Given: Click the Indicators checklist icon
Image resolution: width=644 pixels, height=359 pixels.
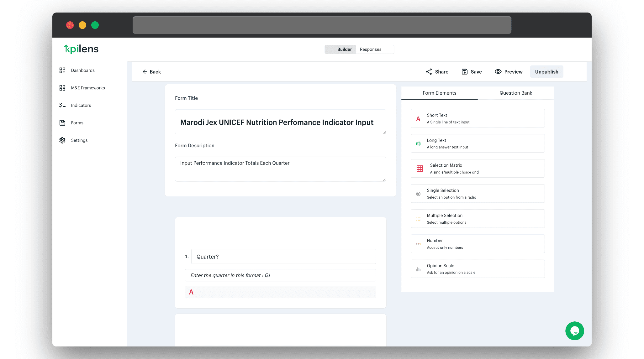Looking at the screenshot, I should [x=62, y=106].
